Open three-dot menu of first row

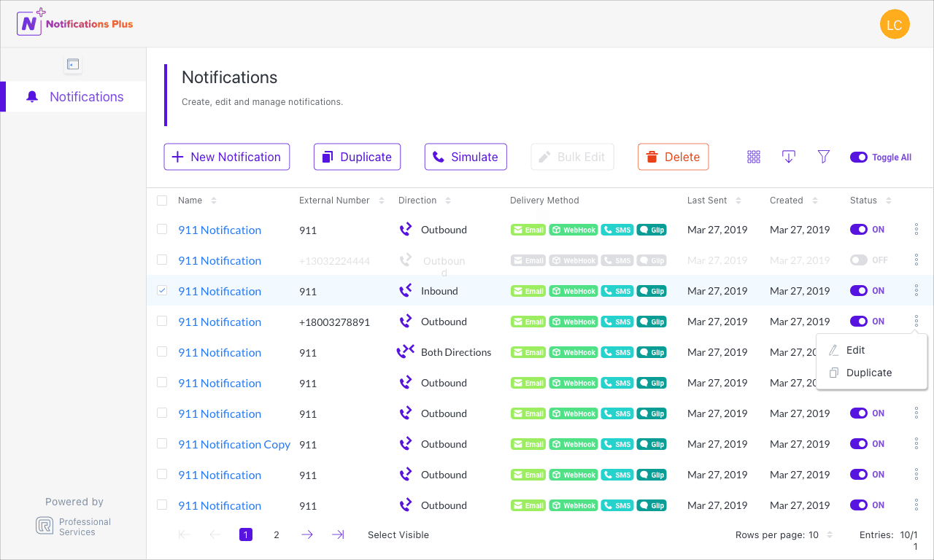tap(916, 230)
